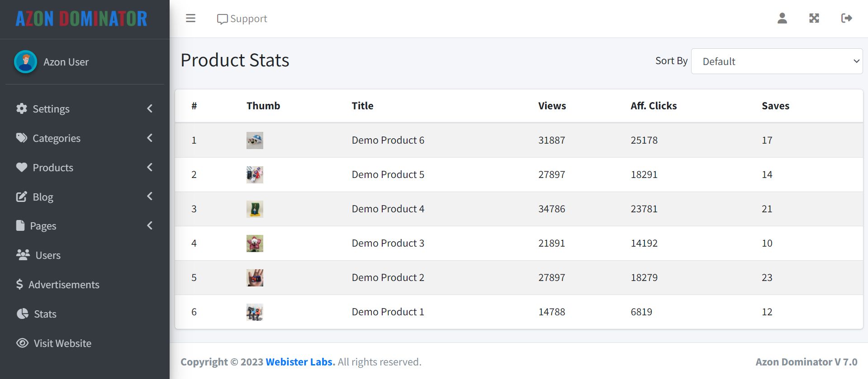Click the hamburger sidebar toggle icon
The height and width of the screenshot is (379, 868).
point(190,19)
